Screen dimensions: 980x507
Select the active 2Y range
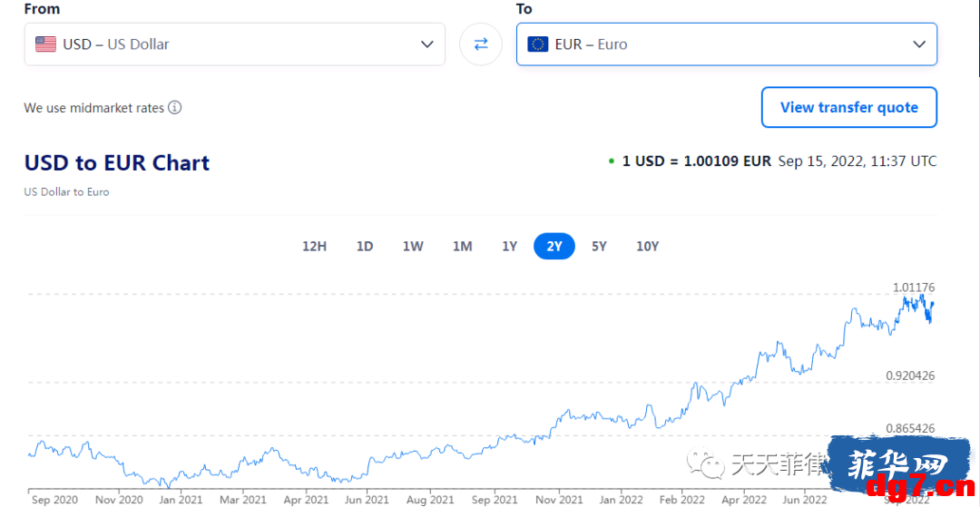tap(554, 246)
